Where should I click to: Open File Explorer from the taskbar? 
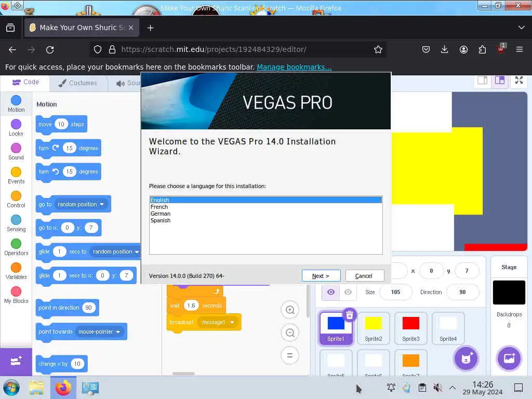[x=36, y=388]
